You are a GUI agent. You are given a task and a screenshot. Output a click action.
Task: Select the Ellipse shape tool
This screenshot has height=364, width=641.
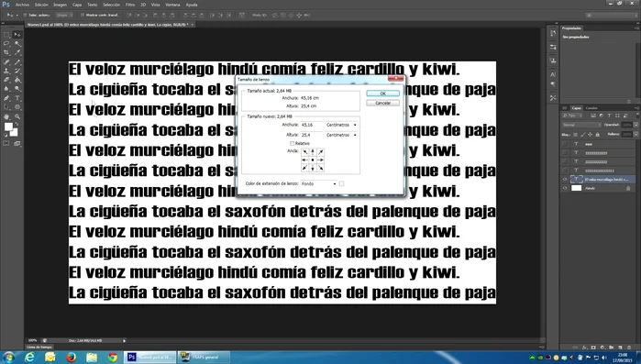17,107
